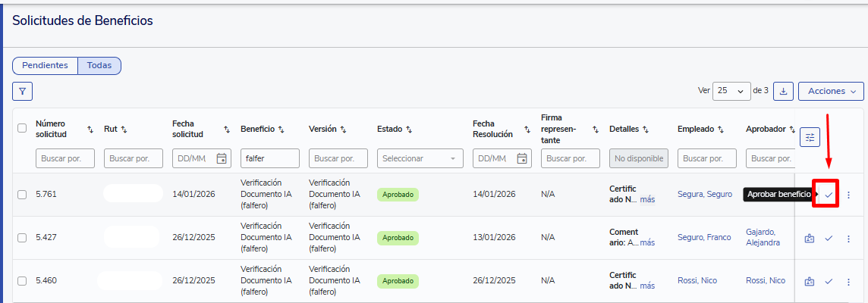This screenshot has height=303, width=868.
Task: Switch to the Pendientes tab
Action: pyautogui.click(x=45, y=66)
